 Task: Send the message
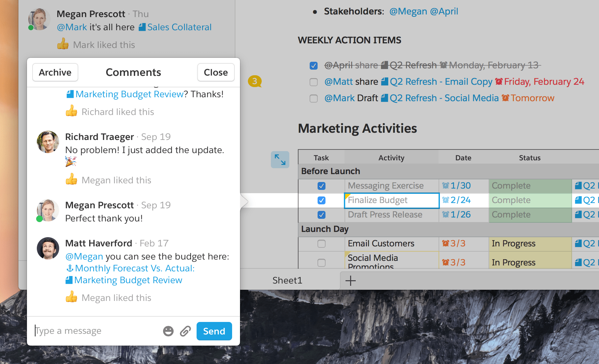(x=214, y=331)
